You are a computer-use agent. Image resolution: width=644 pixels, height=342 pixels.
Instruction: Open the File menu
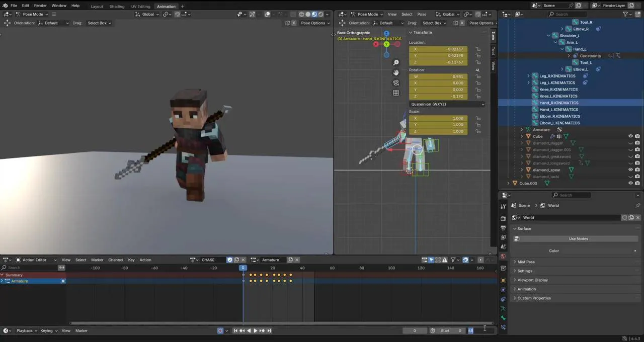[x=14, y=6]
